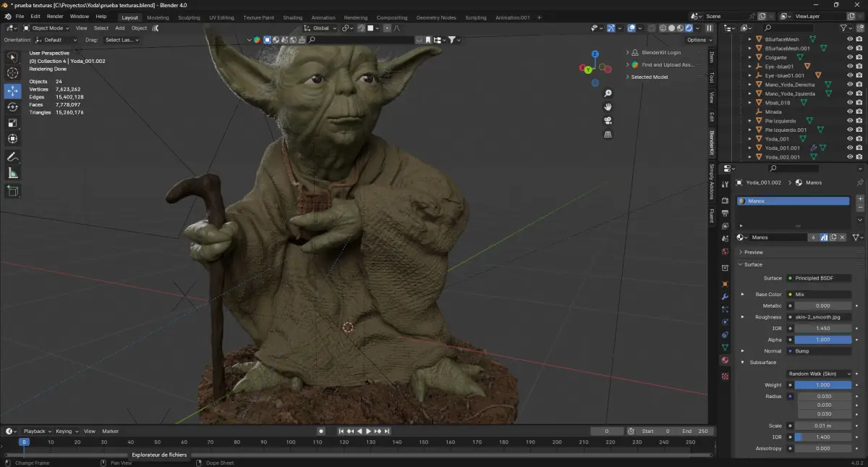Viewport: 868px width, 467px height.
Task: Select the Measure tool
Action: click(x=12, y=173)
